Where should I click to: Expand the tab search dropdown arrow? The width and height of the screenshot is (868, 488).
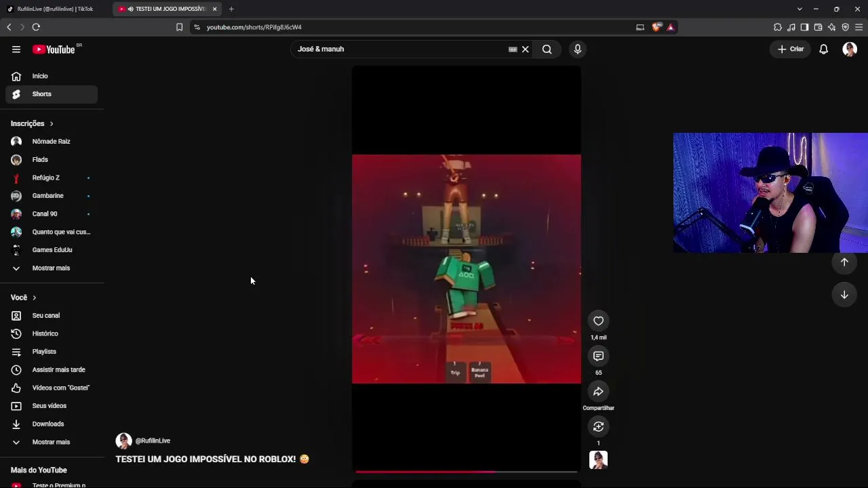coord(800,9)
